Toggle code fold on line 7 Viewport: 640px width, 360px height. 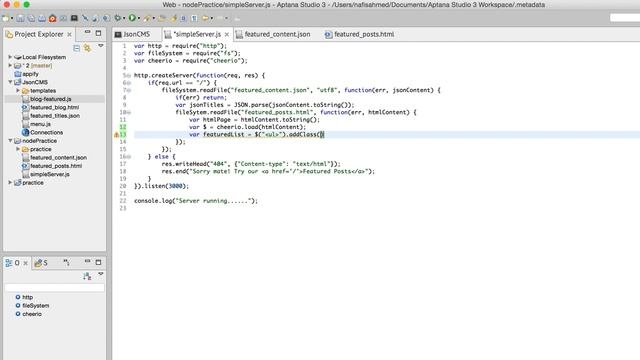pyautogui.click(x=129, y=90)
